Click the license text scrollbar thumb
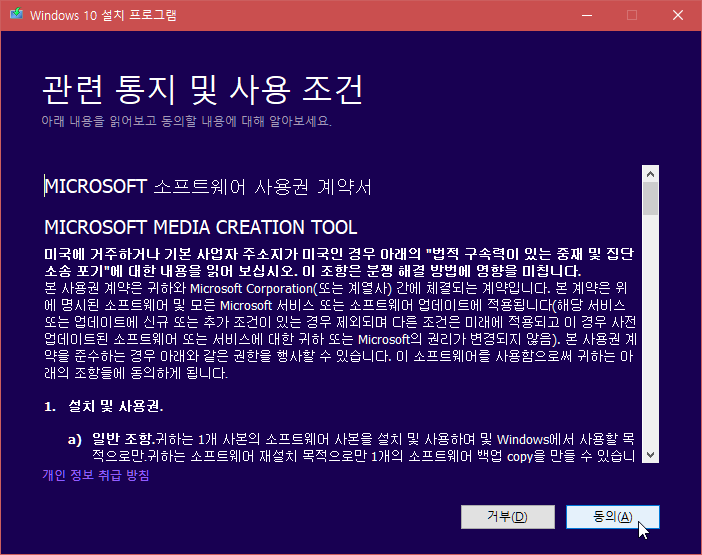702x555 pixels. [651, 199]
